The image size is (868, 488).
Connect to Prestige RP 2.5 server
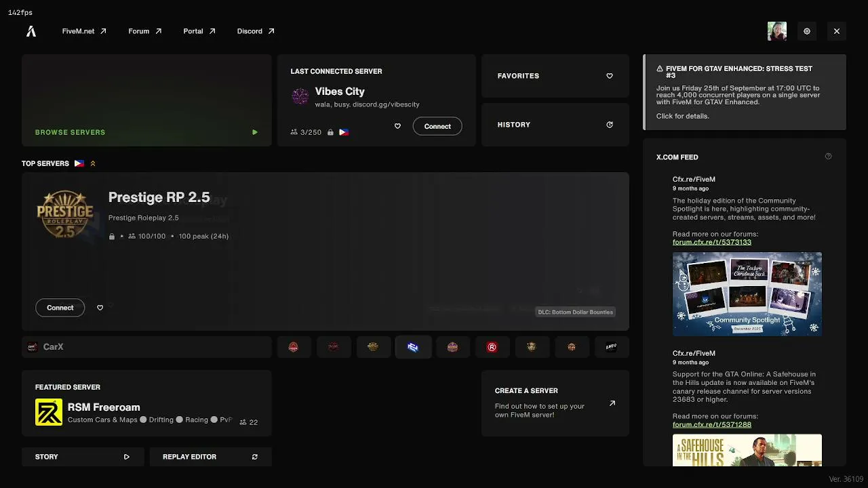[x=60, y=308]
